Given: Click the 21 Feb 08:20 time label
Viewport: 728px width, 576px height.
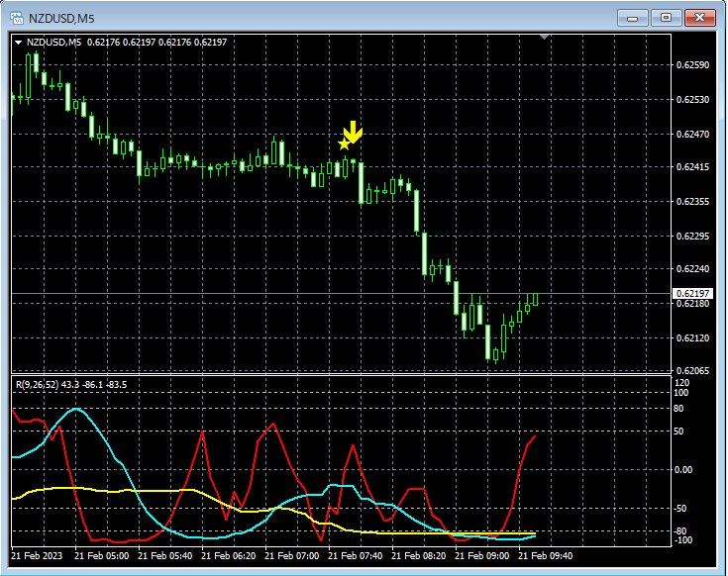Looking at the screenshot, I should 419,555.
